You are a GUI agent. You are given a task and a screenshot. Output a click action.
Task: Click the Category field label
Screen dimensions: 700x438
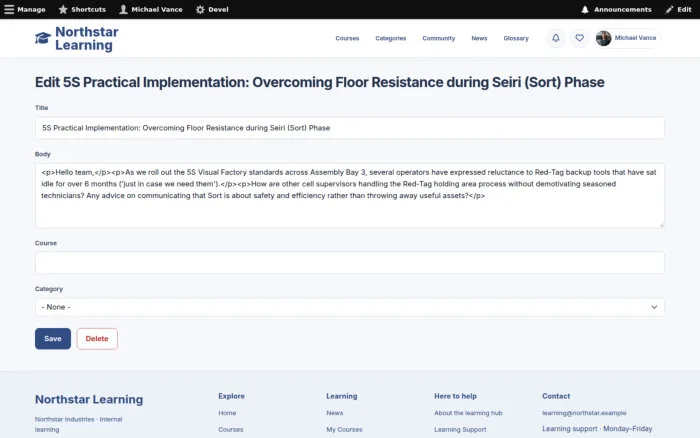[49, 289]
